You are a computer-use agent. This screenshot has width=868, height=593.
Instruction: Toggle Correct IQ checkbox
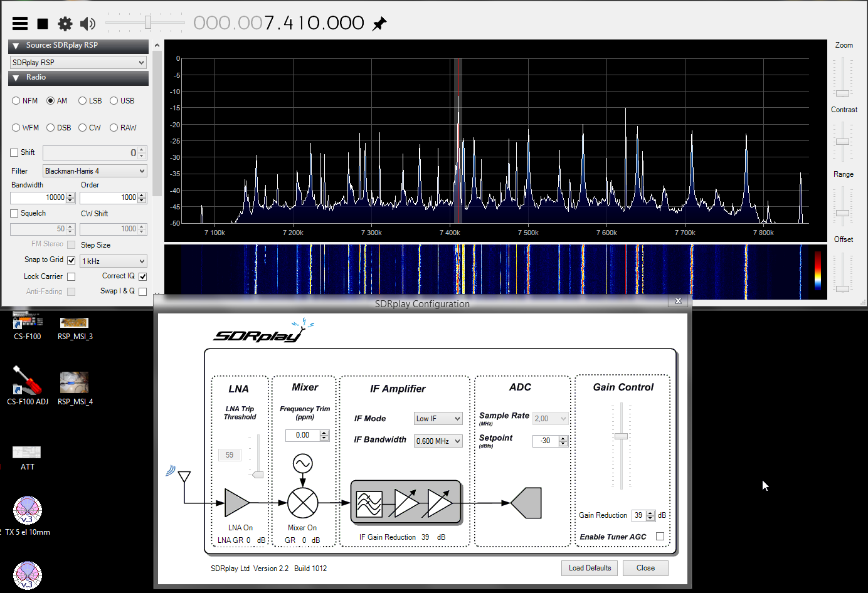click(x=143, y=276)
